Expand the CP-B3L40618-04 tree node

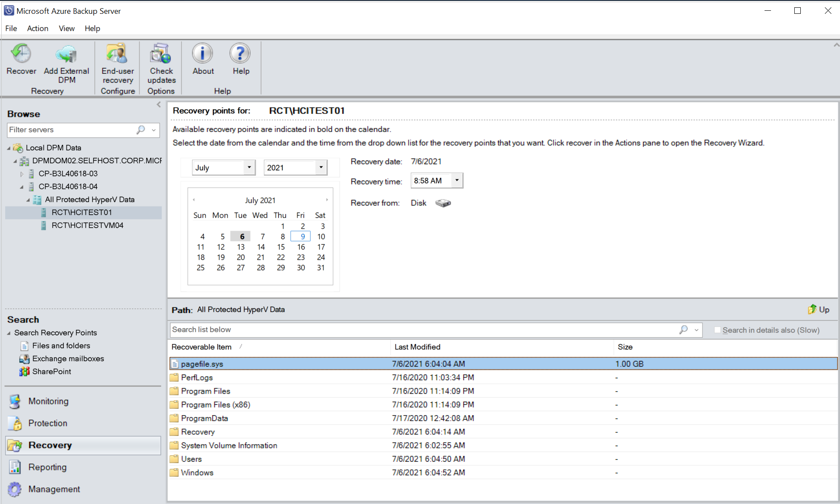(x=22, y=186)
